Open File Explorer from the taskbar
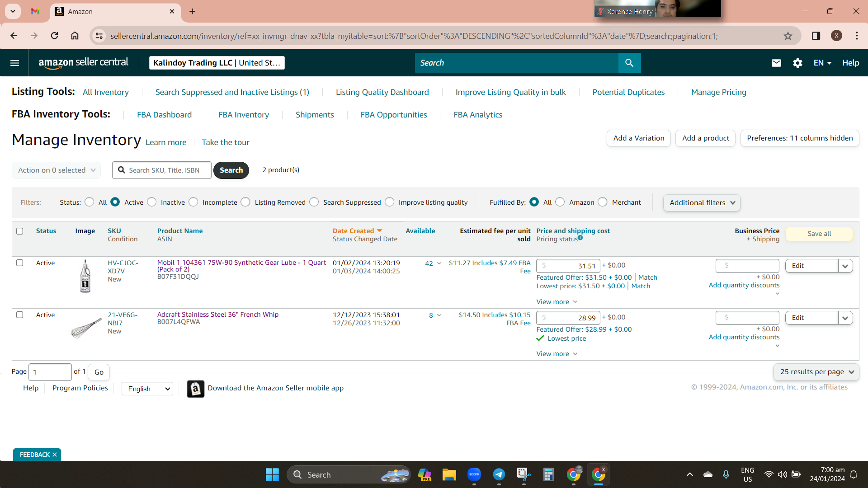The width and height of the screenshot is (868, 488). pyautogui.click(x=449, y=475)
